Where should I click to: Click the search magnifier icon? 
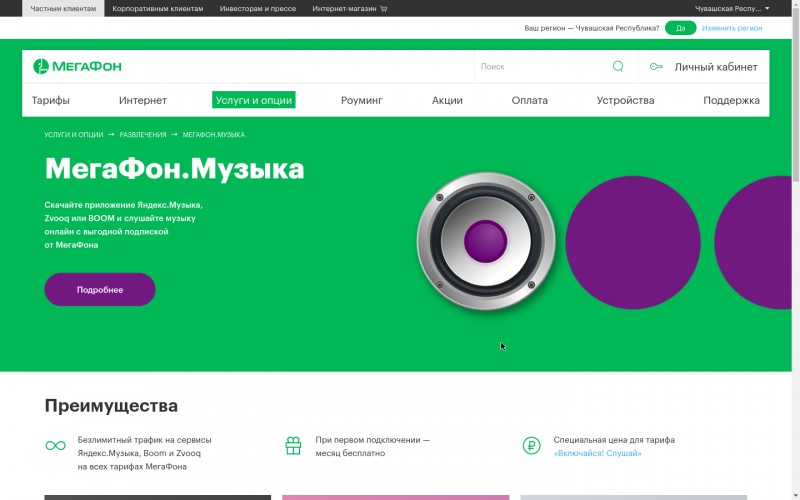coord(618,66)
